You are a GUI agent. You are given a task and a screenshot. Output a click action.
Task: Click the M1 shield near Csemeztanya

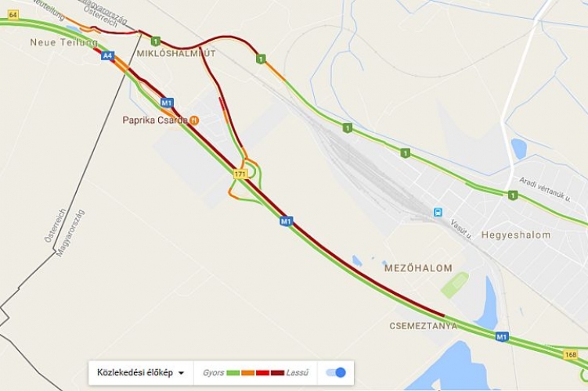tap(502, 337)
